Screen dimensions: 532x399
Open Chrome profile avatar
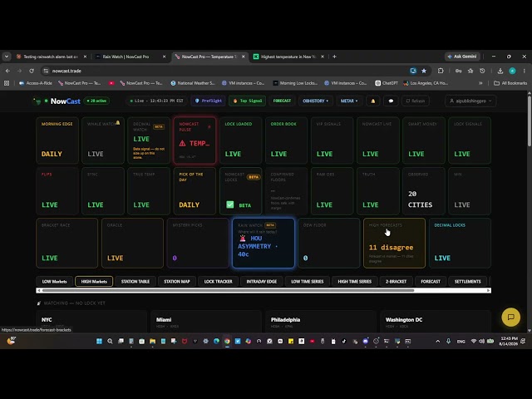pyautogui.click(x=512, y=71)
